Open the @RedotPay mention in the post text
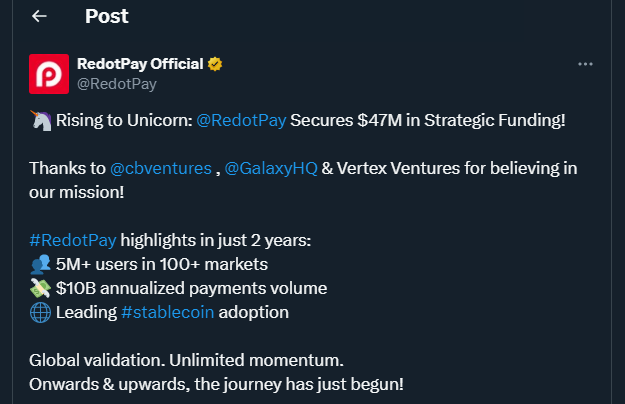 (241, 121)
